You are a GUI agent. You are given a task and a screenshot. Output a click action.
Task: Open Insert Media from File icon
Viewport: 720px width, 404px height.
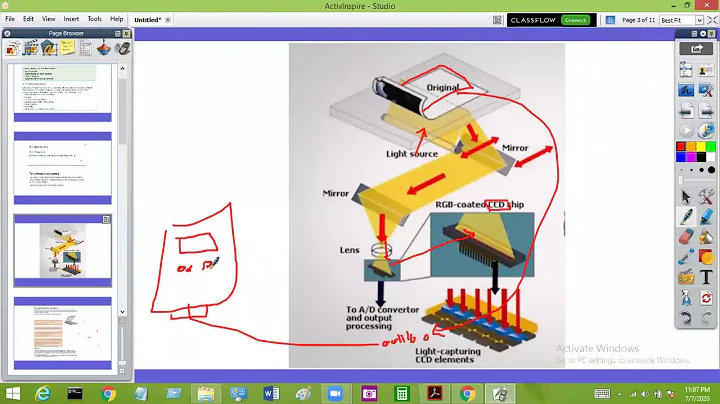[x=686, y=277]
